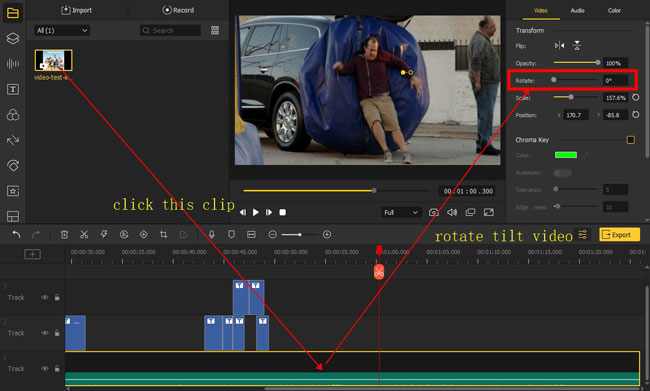Open the Layers/overlays sidebar icon
650x391 pixels.
coord(13,38)
